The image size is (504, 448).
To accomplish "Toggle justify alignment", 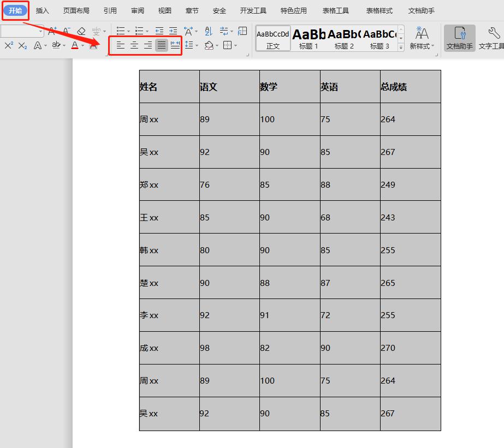I will pyautogui.click(x=162, y=45).
